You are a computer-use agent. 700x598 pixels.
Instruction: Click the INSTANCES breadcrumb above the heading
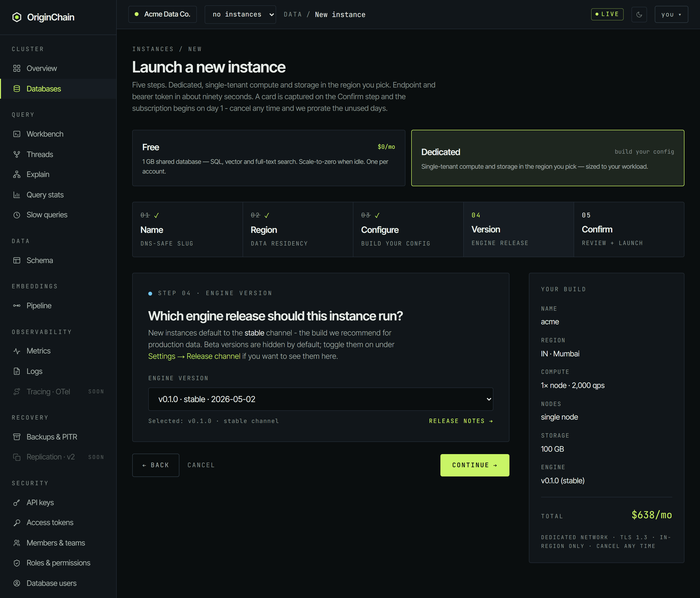tap(153, 49)
